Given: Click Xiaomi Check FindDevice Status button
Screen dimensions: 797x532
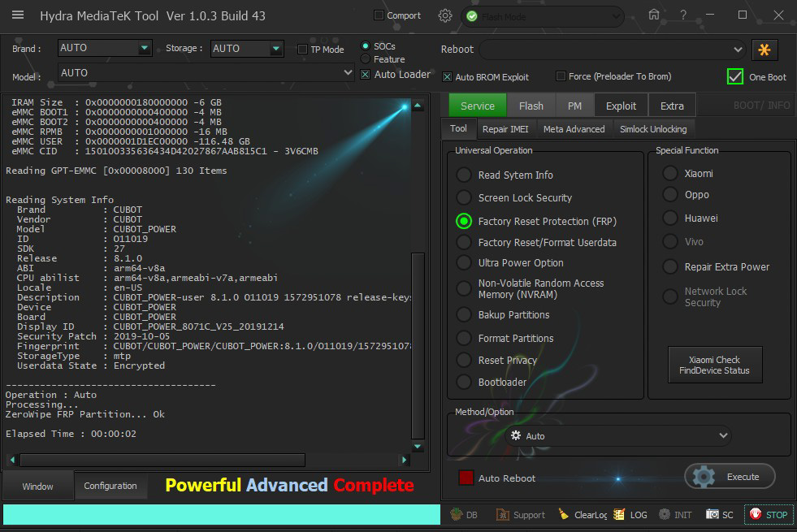Looking at the screenshot, I should (x=714, y=365).
